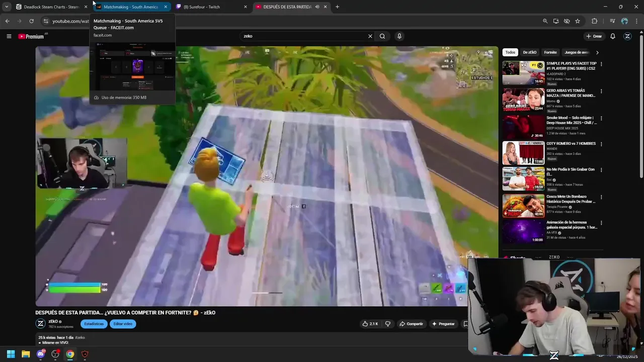Click the Preguntar ask button
This screenshot has width=644, height=362.
point(443,324)
